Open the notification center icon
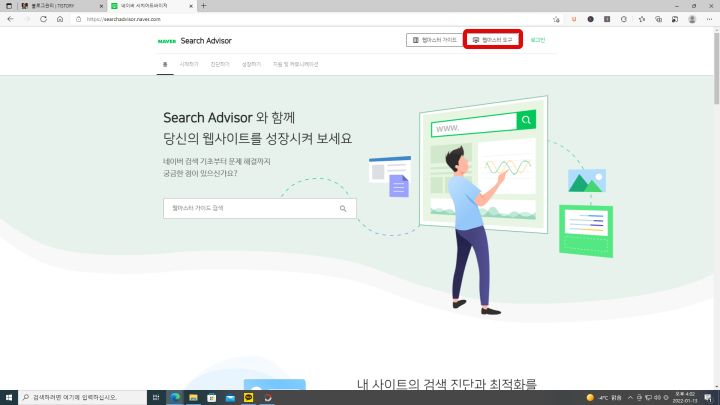Viewport: 720px width, 405px height. point(709,398)
